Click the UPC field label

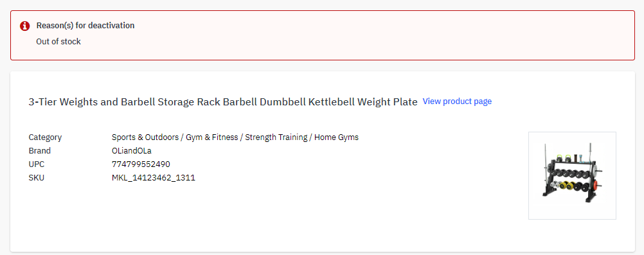36,164
